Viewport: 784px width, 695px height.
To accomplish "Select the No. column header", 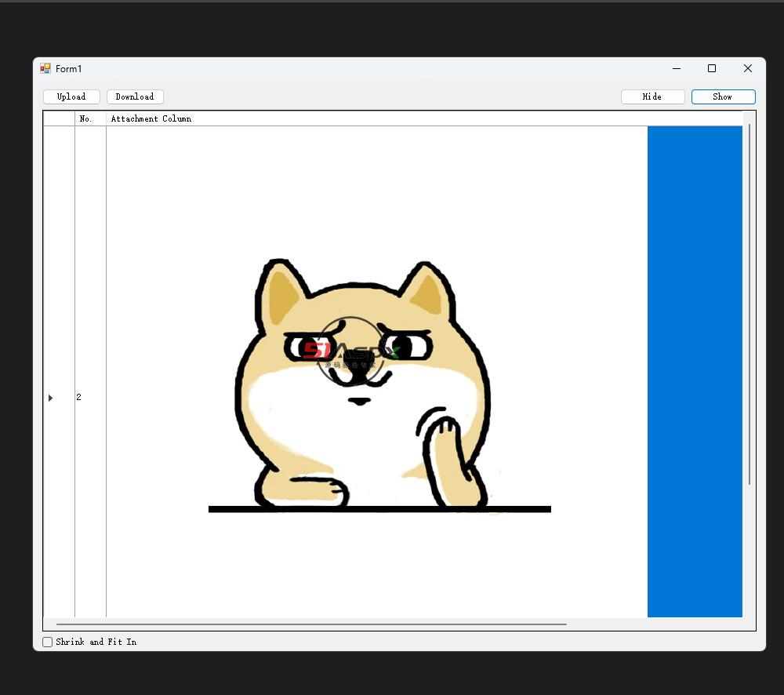I will pos(90,118).
